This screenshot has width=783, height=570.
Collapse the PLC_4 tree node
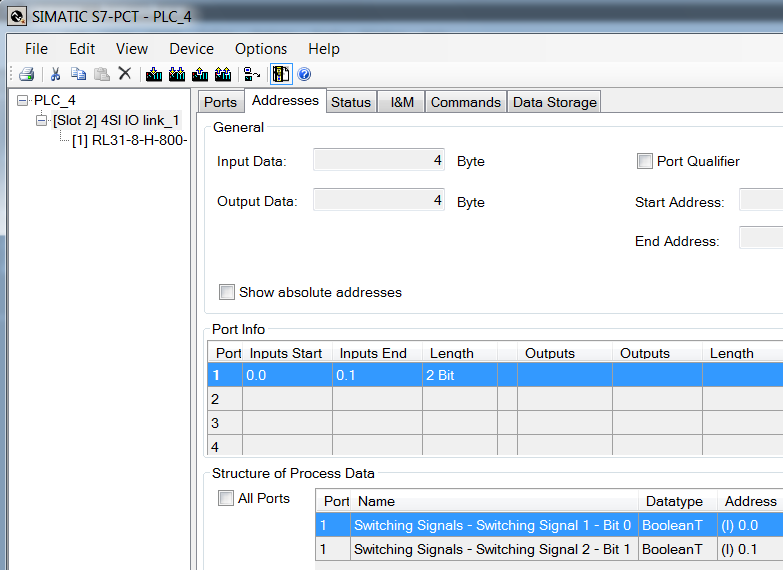[22, 100]
